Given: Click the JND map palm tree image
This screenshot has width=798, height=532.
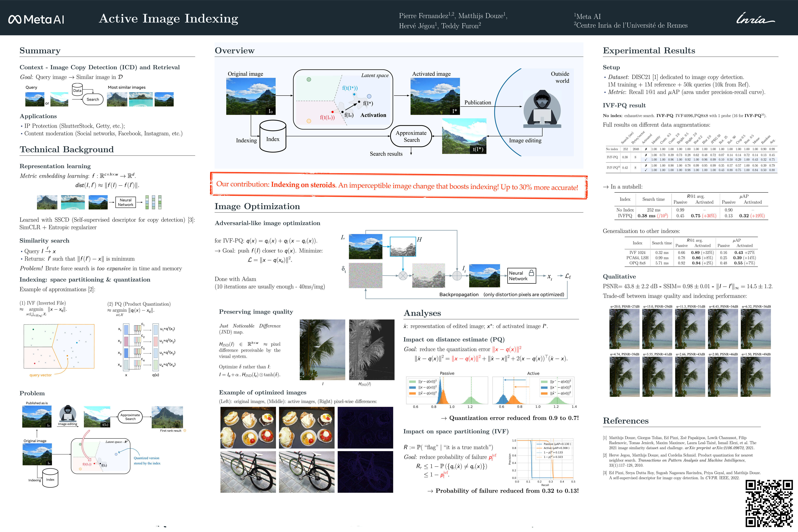Looking at the screenshot, I should 371,349.
